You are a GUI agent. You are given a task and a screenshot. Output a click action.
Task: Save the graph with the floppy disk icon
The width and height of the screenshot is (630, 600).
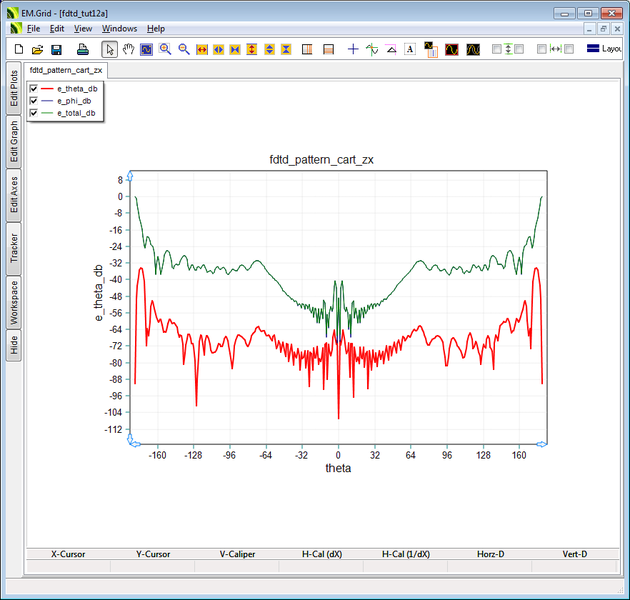(x=56, y=49)
